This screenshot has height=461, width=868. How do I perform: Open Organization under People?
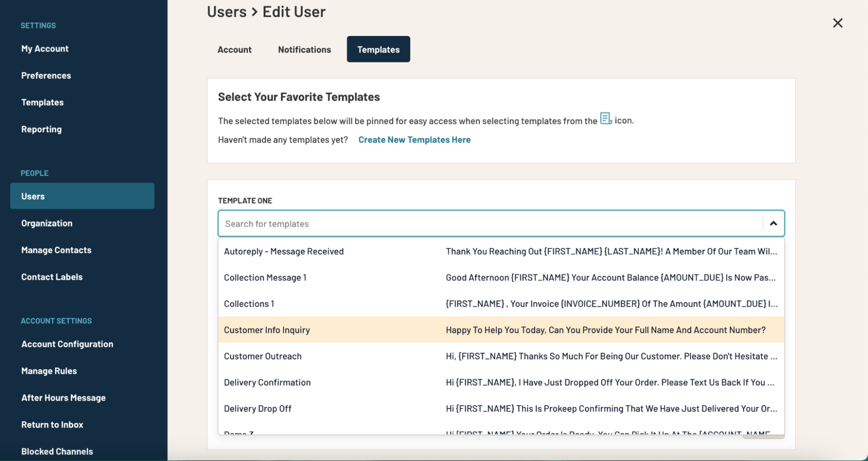tap(46, 223)
